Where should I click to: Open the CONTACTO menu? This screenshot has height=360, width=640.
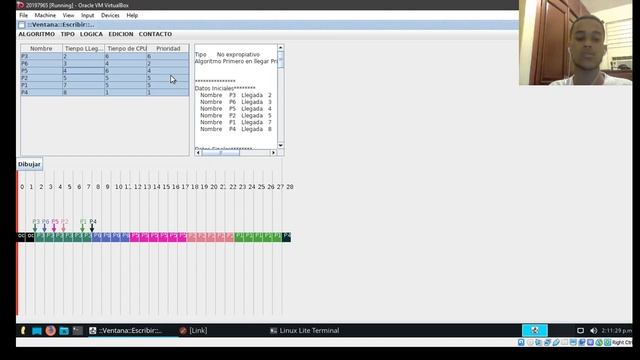coord(155,34)
